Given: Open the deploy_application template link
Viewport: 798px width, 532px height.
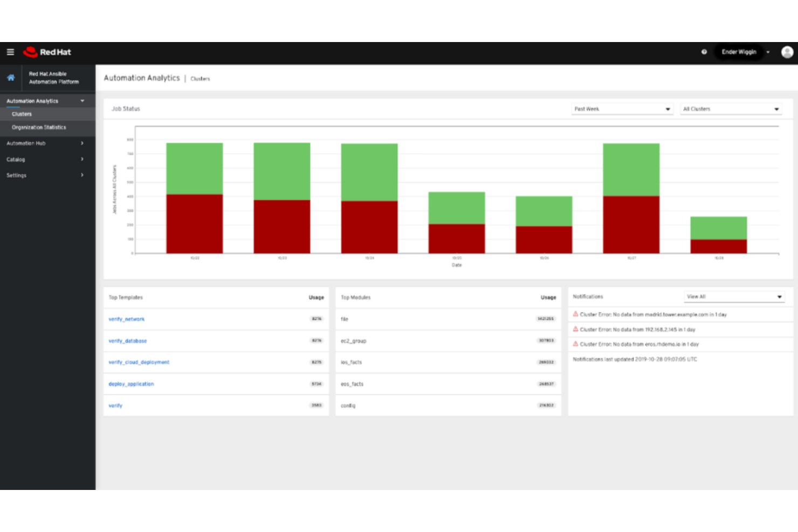Looking at the screenshot, I should coord(131,384).
